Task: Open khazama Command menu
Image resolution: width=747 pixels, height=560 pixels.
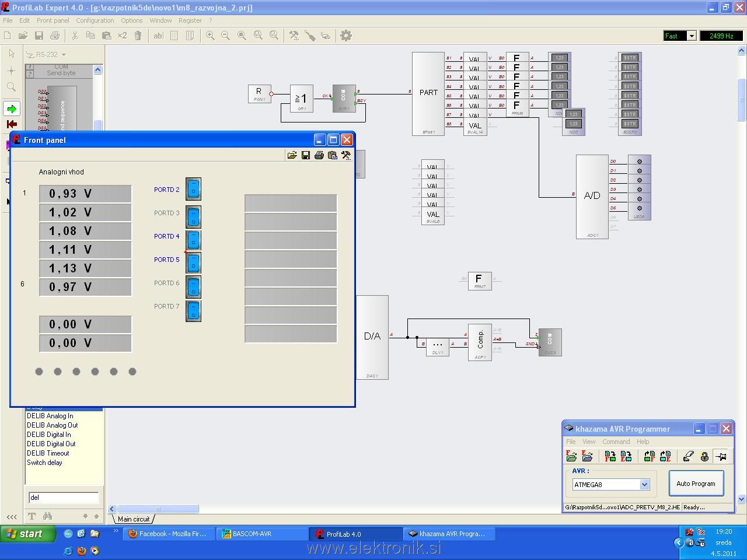Action: click(616, 442)
